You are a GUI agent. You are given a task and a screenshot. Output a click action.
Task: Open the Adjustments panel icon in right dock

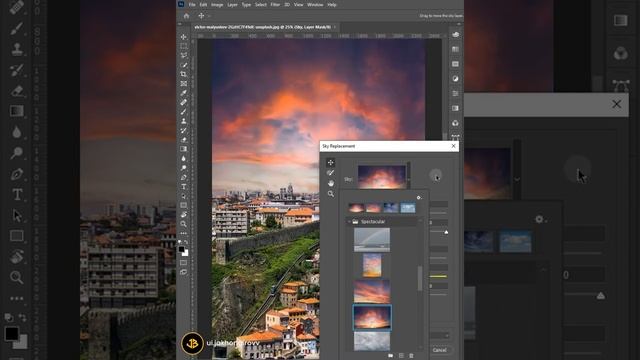(456, 79)
